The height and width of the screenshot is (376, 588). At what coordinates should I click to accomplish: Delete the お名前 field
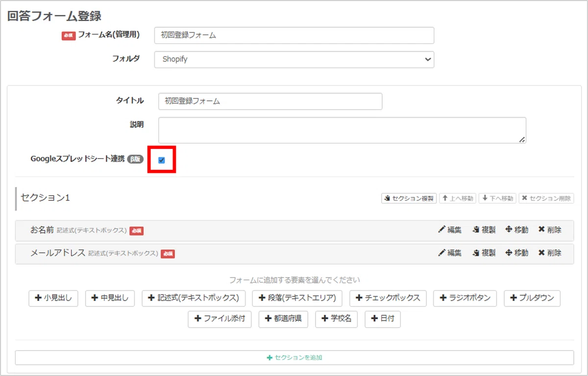[x=550, y=230]
